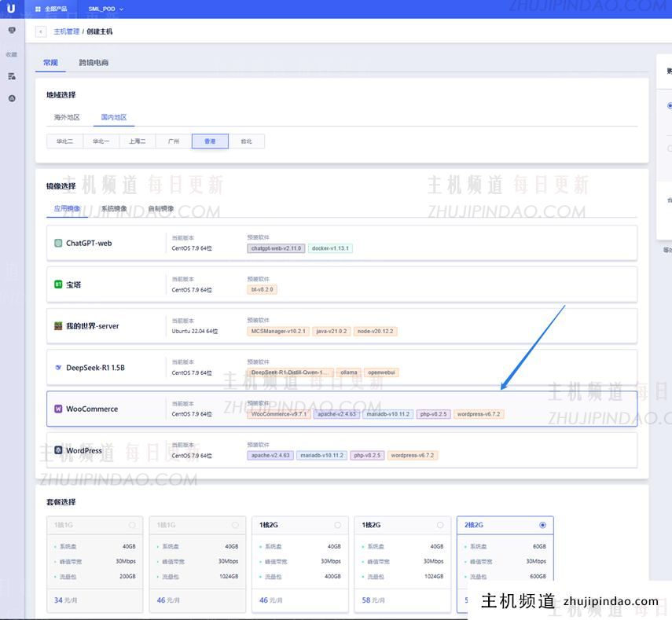Viewport: 672px width, 620px height.
Task: Click php-v8.2.5 tag in WordPress row
Action: click(367, 456)
